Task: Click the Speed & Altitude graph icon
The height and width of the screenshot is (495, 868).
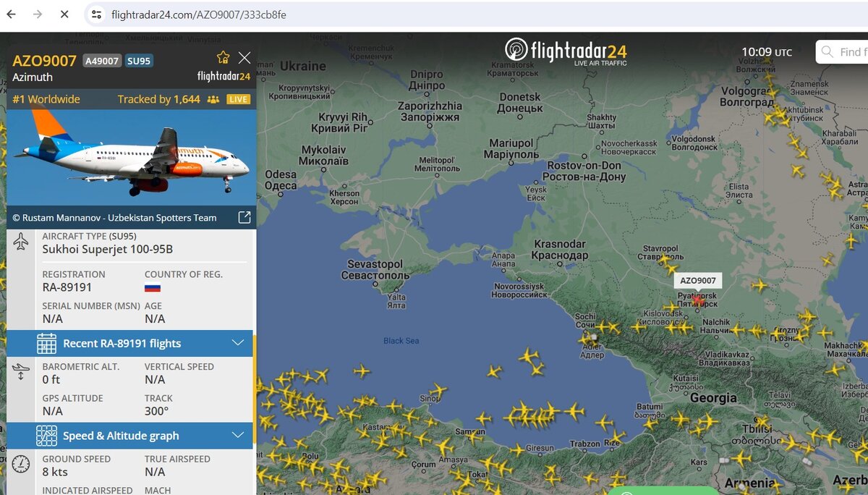Action: click(x=46, y=436)
